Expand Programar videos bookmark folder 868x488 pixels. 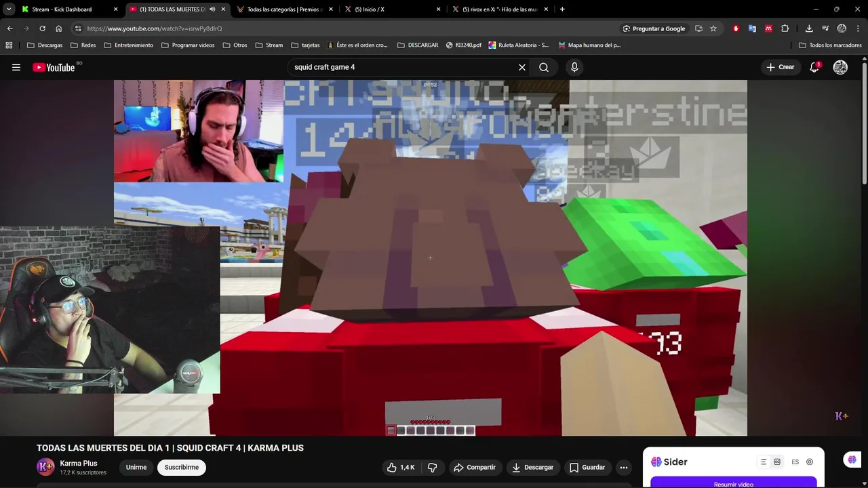[188, 45]
